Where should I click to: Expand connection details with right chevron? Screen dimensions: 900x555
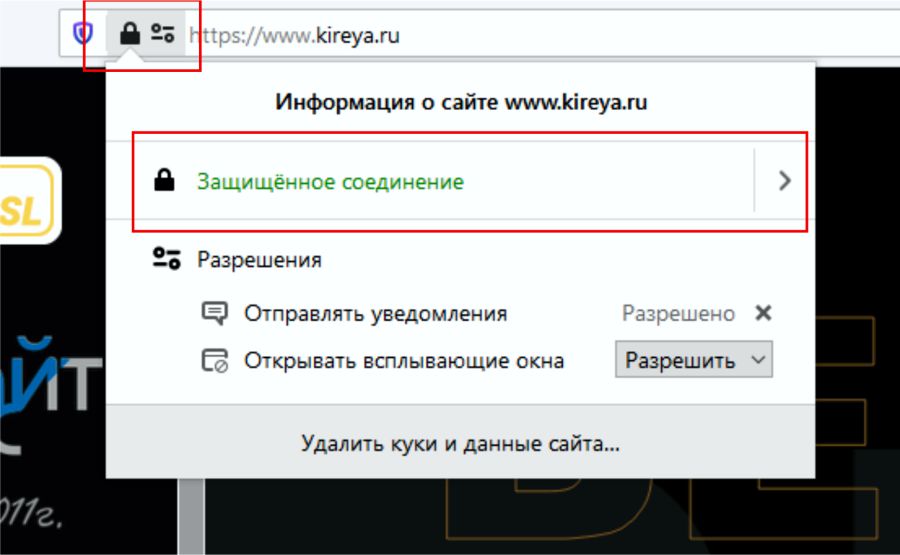coord(785,181)
